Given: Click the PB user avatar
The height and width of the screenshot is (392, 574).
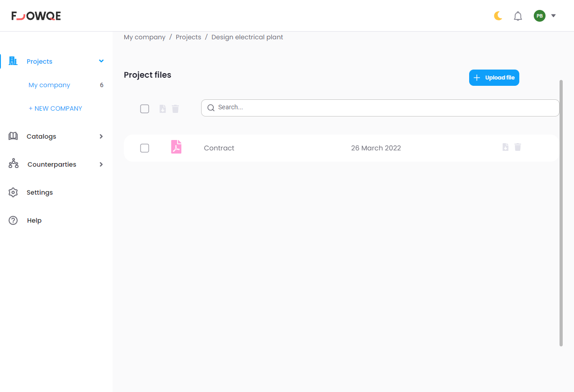Looking at the screenshot, I should tap(539, 16).
